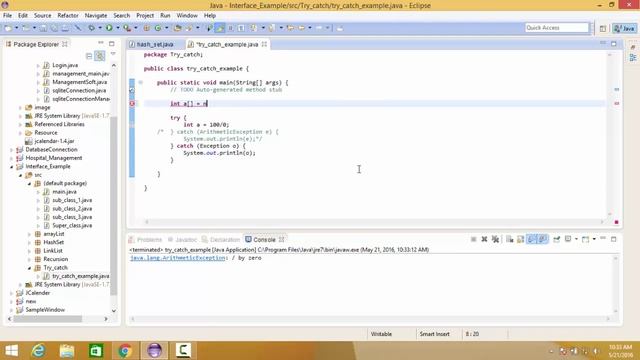Collapse the Try_catch package
This screenshot has width=640, height=360.
click(29, 268)
